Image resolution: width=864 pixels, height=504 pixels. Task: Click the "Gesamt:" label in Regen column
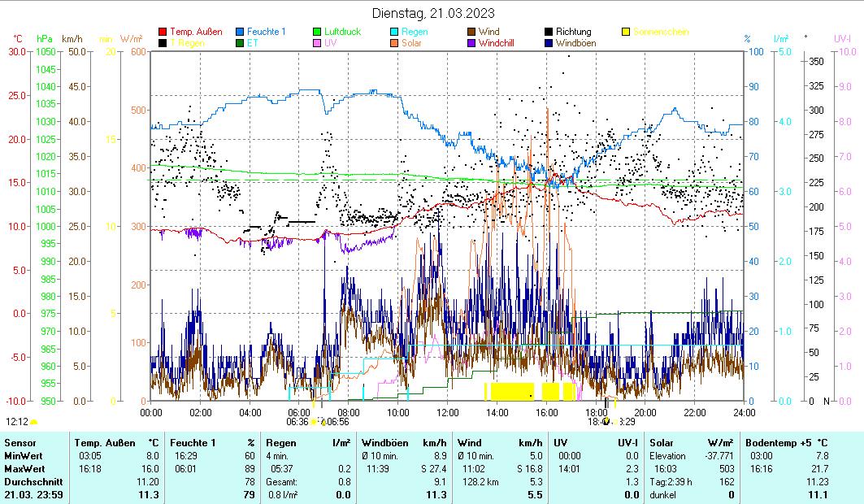(280, 482)
